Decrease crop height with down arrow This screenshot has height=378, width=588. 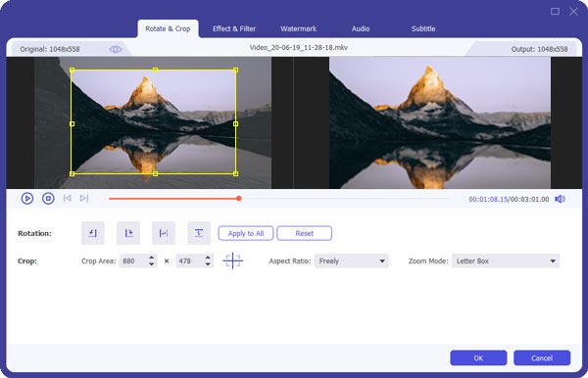pos(208,264)
